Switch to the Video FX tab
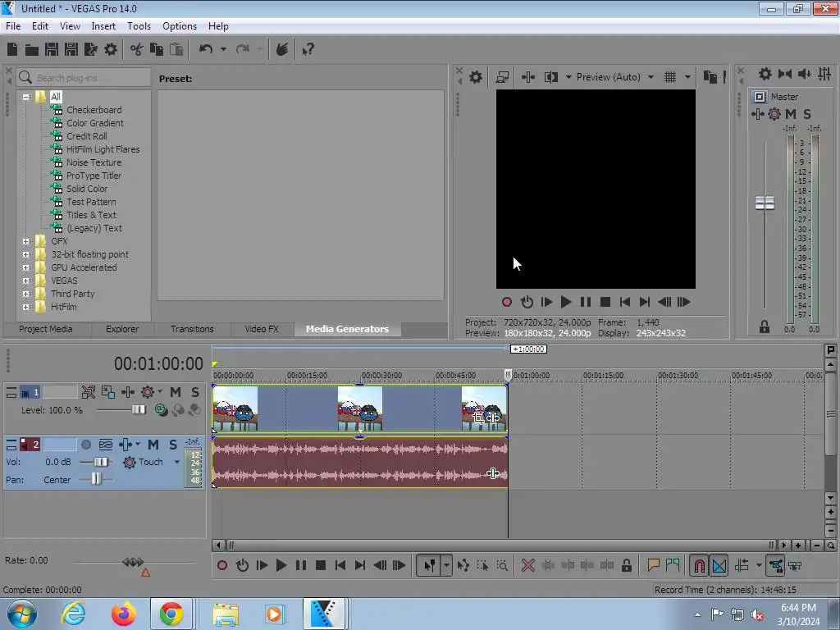The height and width of the screenshot is (630, 840). click(262, 329)
